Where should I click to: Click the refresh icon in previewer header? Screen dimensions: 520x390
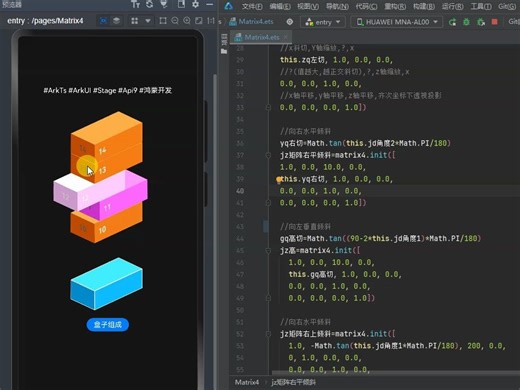150,4
